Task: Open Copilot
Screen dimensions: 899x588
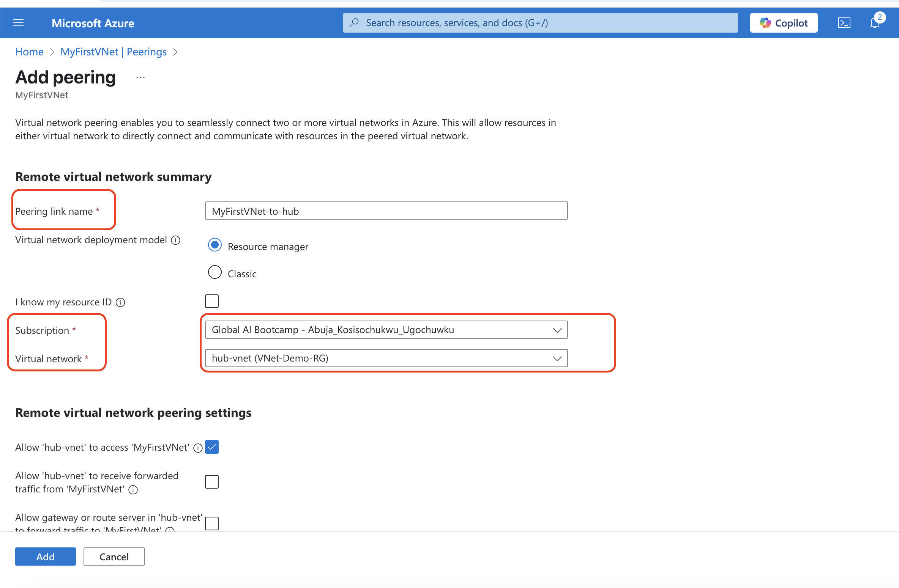Action: coord(784,23)
